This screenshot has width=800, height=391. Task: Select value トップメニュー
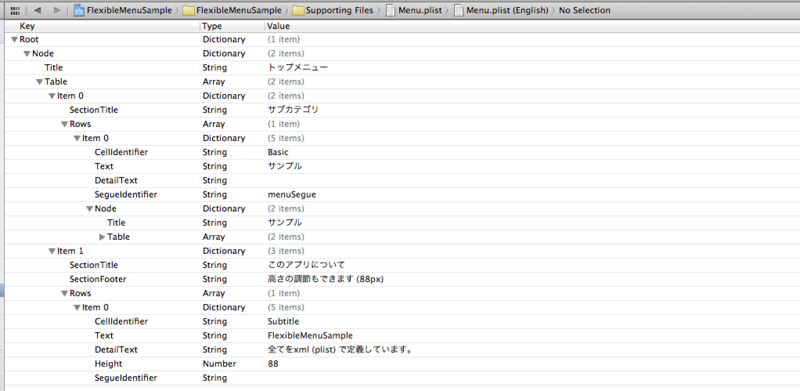pyautogui.click(x=297, y=67)
